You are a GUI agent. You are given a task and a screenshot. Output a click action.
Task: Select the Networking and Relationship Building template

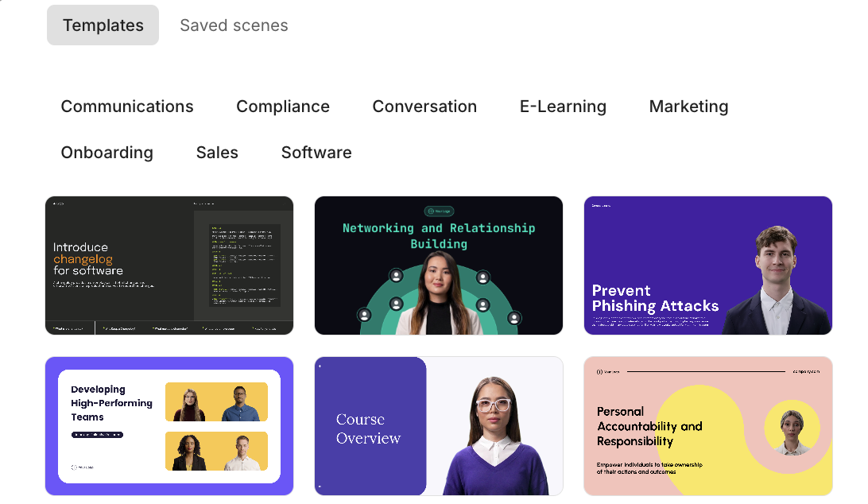coord(439,266)
